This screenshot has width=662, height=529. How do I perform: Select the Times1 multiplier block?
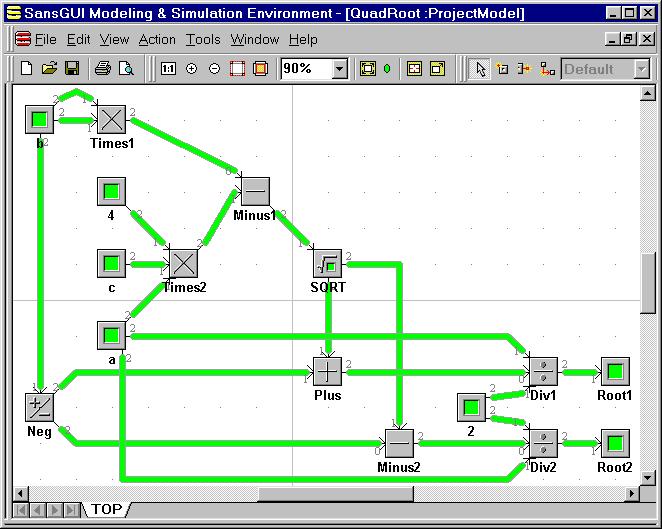[x=111, y=120]
